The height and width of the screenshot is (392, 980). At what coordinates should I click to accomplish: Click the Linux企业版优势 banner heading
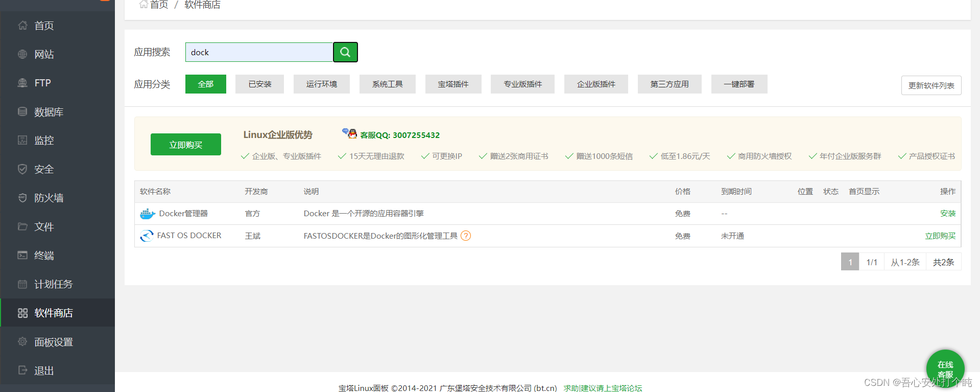click(278, 134)
